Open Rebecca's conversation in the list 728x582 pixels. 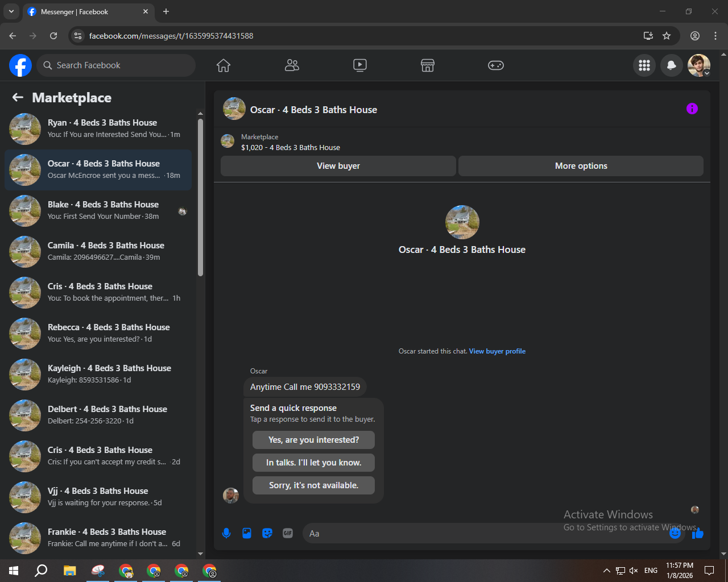click(98, 334)
